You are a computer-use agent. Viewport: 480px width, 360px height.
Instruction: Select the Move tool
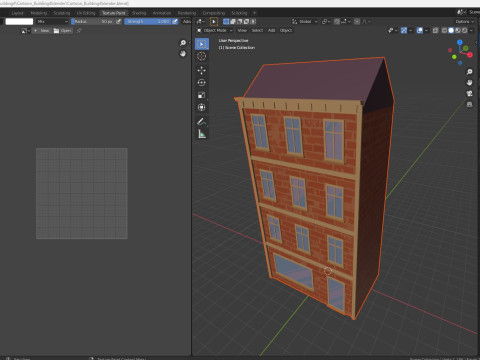pos(202,70)
